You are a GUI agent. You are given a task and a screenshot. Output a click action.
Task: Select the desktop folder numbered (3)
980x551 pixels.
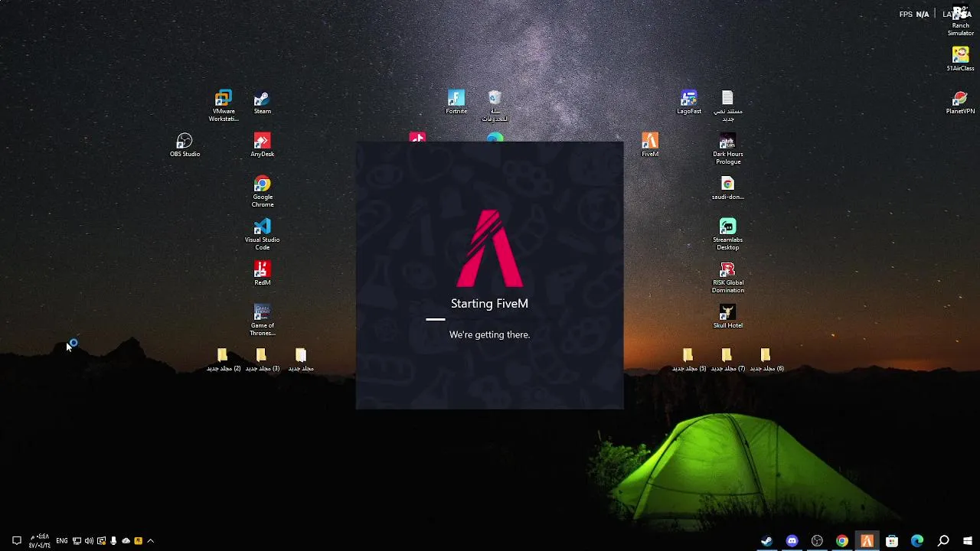[262, 360]
